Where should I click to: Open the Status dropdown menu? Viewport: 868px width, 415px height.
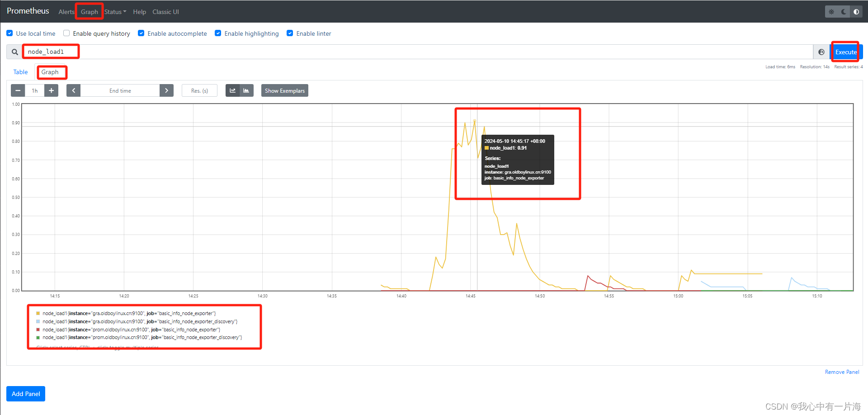[115, 12]
